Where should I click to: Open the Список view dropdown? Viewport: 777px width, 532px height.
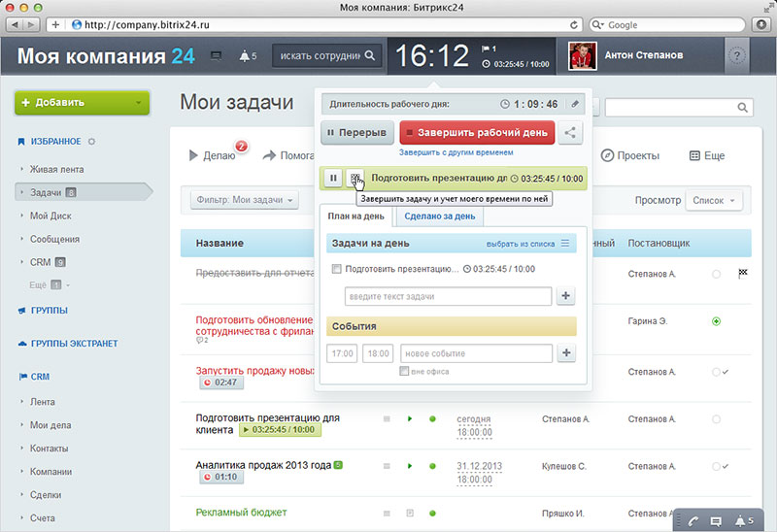(x=714, y=200)
